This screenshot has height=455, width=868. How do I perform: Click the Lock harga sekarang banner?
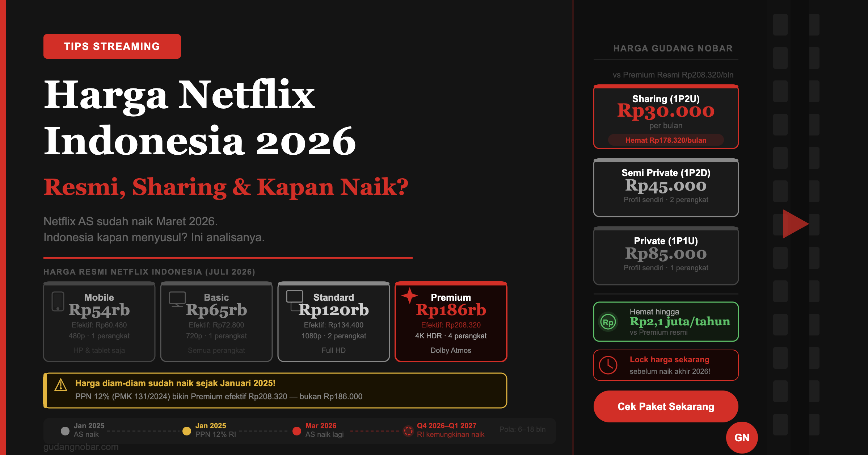666,365
